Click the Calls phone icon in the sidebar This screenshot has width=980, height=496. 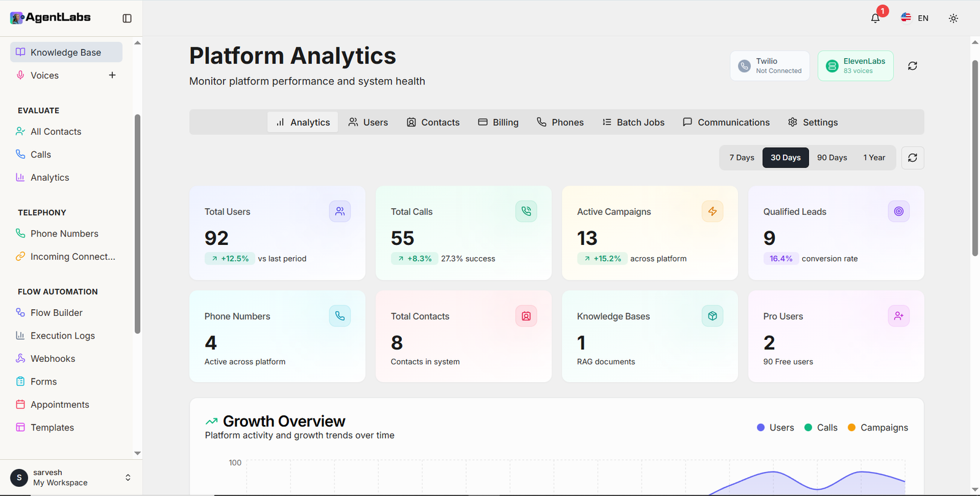tap(20, 154)
